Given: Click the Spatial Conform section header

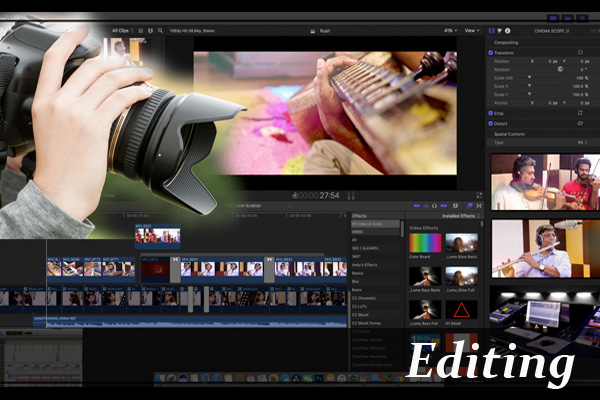Looking at the screenshot, I should [509, 134].
